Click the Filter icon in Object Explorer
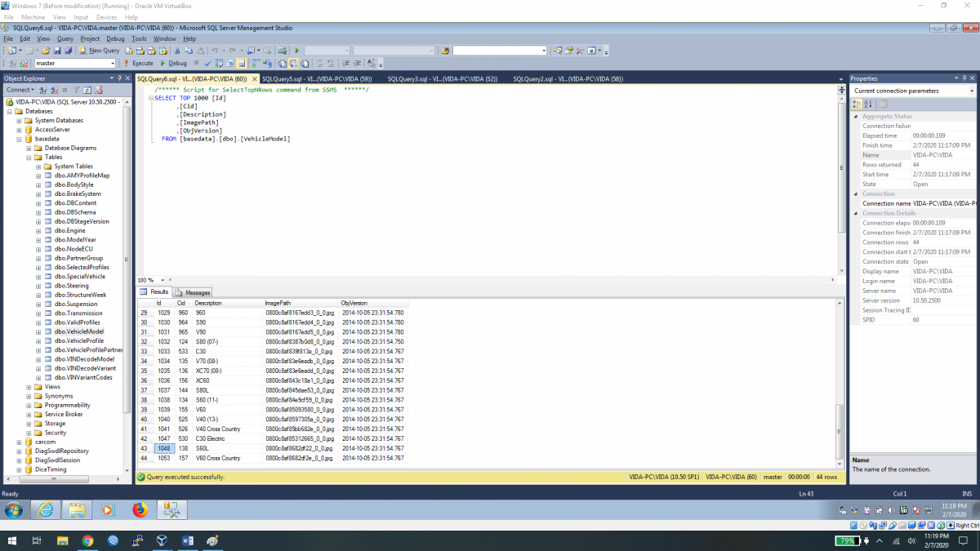Image resolution: width=980 pixels, height=551 pixels. coord(76,90)
